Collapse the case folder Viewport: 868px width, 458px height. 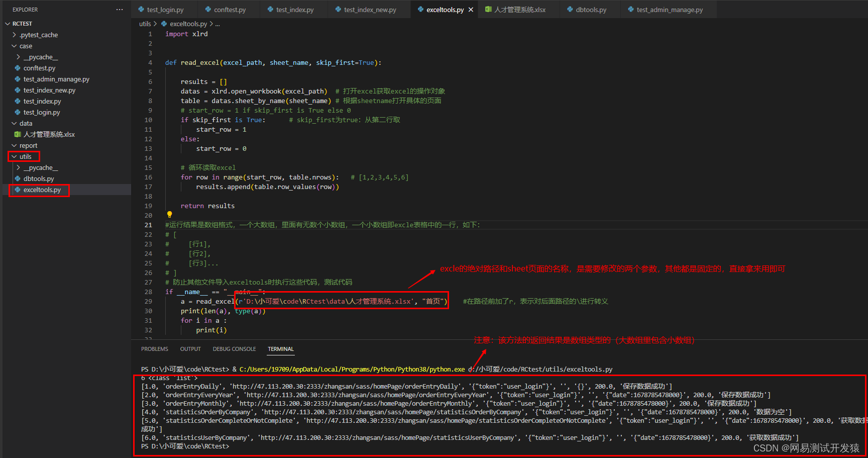(14, 46)
